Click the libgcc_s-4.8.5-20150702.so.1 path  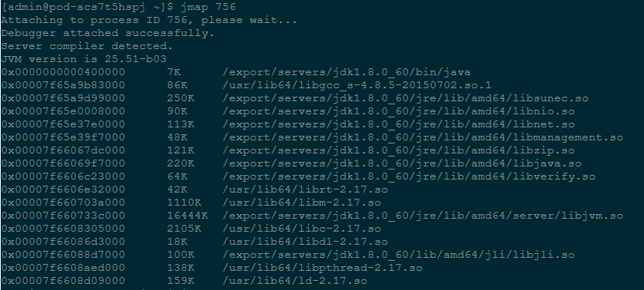tap(357, 85)
